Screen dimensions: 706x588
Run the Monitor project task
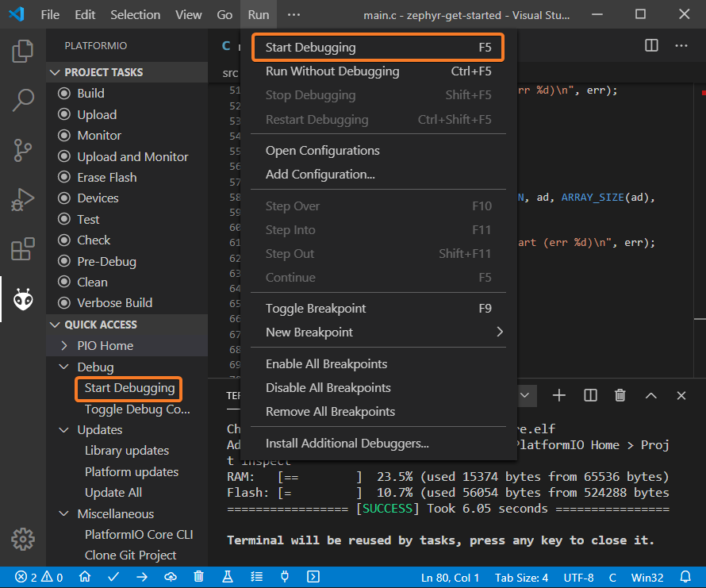(127, 135)
